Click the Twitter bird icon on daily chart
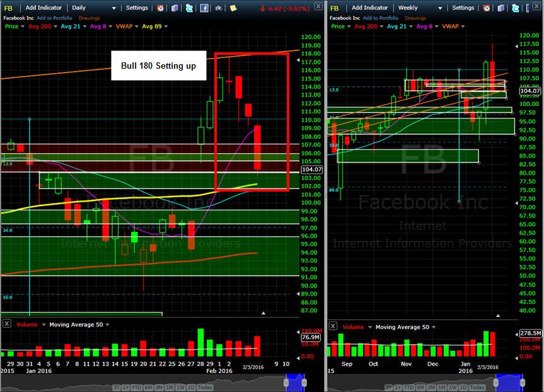The image size is (544, 392). [190, 8]
